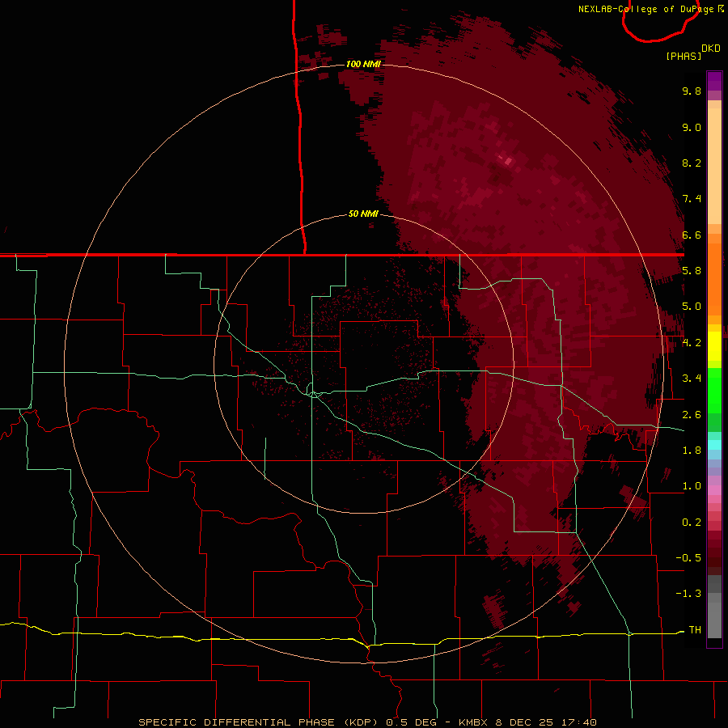
Task: Click the 8 DEC 25 date in caption
Action: click(527, 722)
